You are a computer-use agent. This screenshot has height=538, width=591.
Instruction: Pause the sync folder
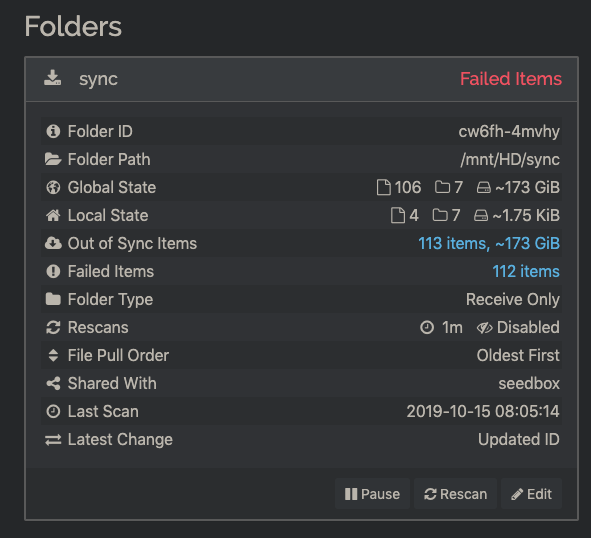coord(372,494)
